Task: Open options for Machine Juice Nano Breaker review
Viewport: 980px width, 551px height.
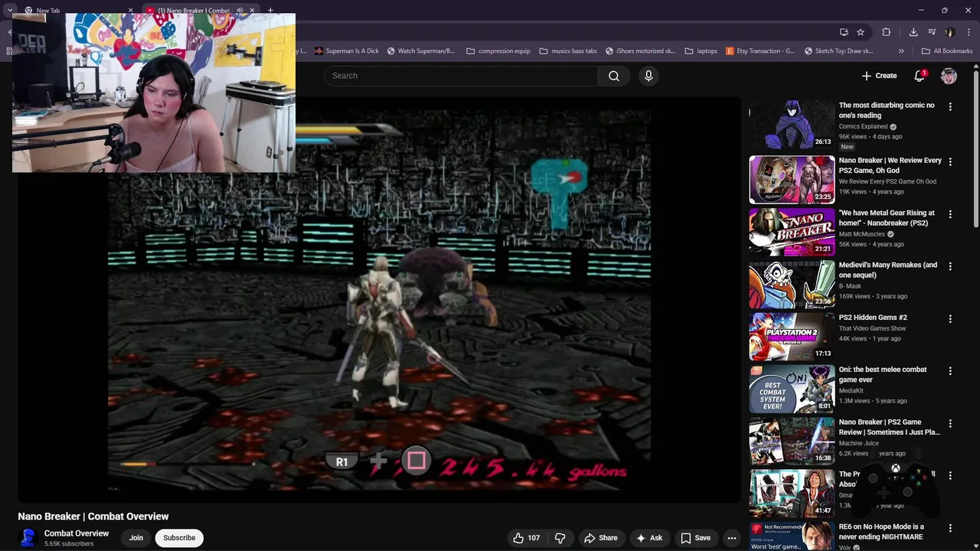Action: point(950,423)
